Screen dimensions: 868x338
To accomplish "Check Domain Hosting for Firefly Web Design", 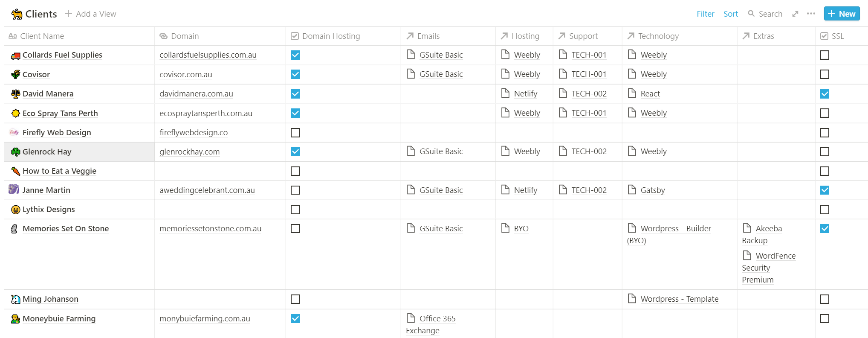I will pyautogui.click(x=295, y=133).
